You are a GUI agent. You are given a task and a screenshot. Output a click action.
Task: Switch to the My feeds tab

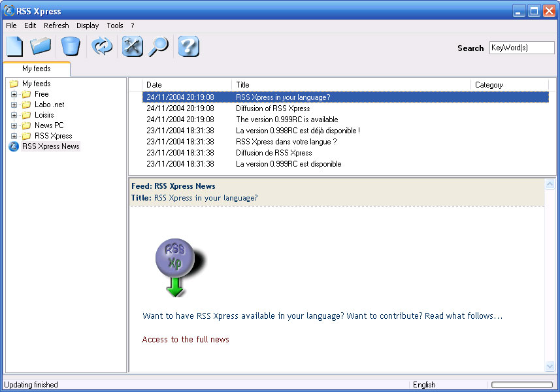(x=37, y=69)
